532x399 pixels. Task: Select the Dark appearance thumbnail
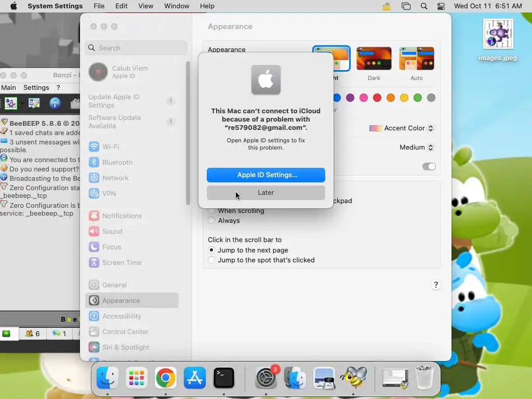point(374,59)
